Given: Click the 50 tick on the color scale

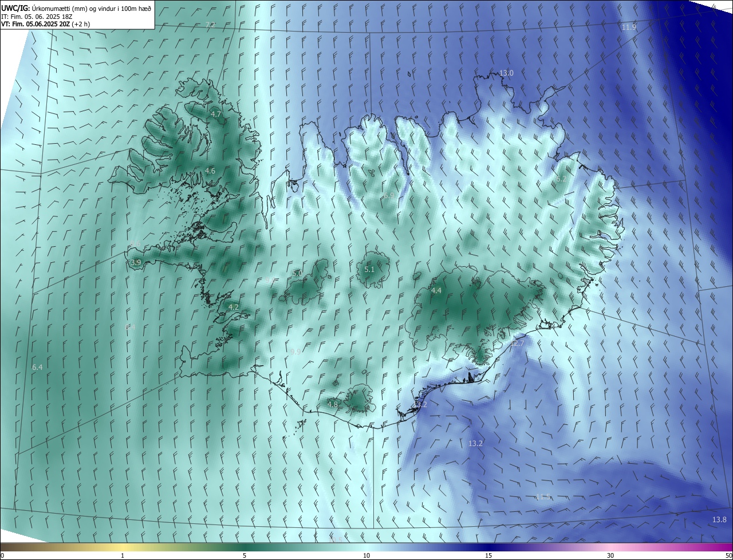Looking at the screenshot, I should click(x=729, y=555).
